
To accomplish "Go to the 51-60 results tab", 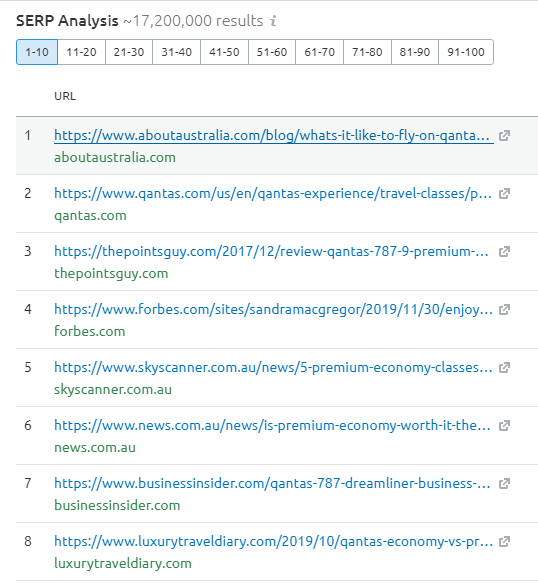I will click(x=272, y=52).
